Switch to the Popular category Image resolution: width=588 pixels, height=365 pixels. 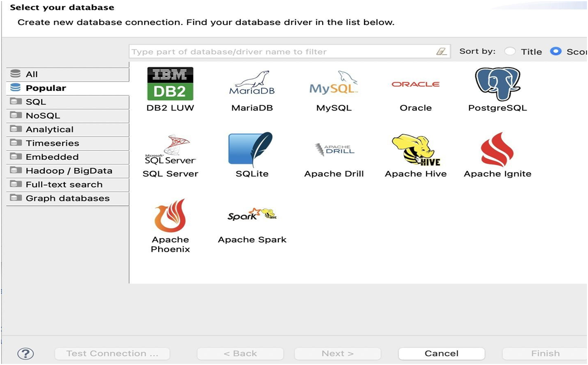(x=68, y=88)
